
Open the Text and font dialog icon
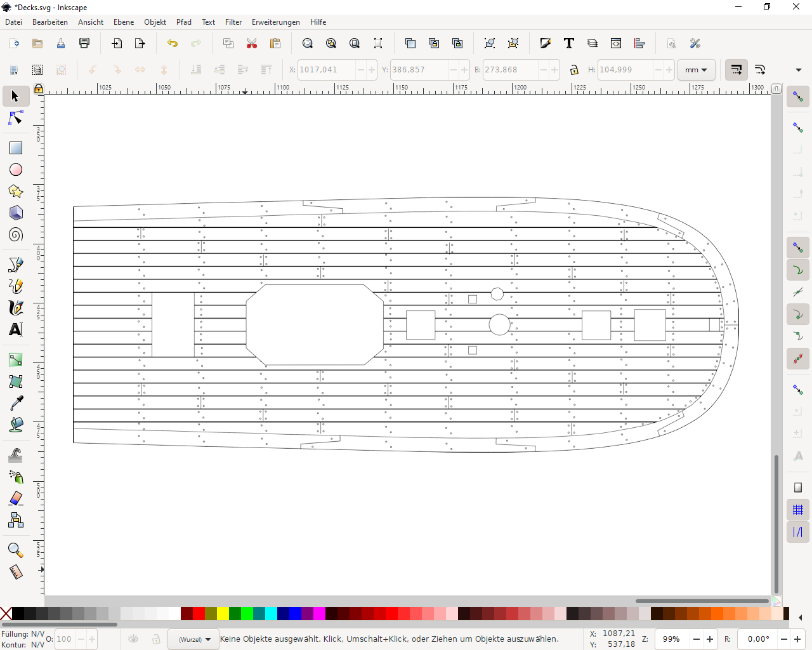[x=569, y=44]
